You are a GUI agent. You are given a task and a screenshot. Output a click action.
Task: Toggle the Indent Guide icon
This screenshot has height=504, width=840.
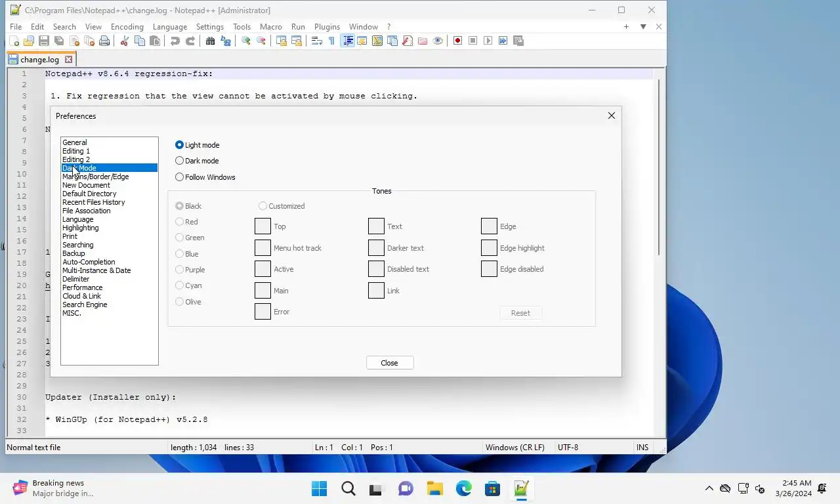(348, 41)
